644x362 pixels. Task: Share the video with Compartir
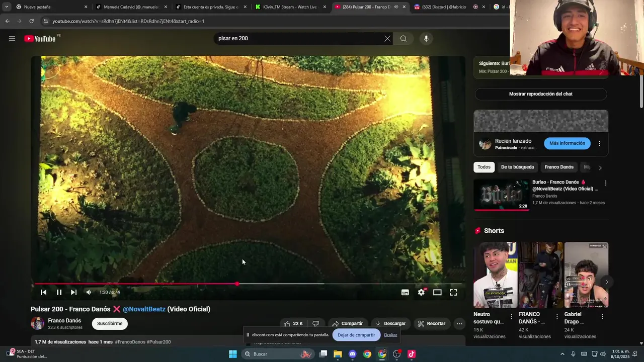coord(347,323)
